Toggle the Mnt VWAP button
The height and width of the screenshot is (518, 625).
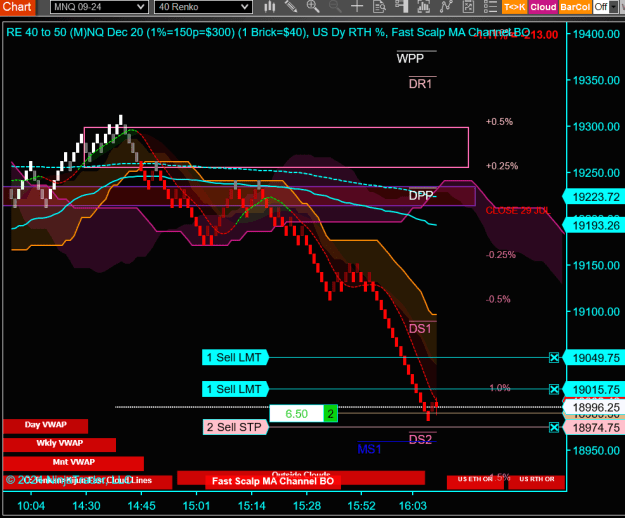(73, 463)
